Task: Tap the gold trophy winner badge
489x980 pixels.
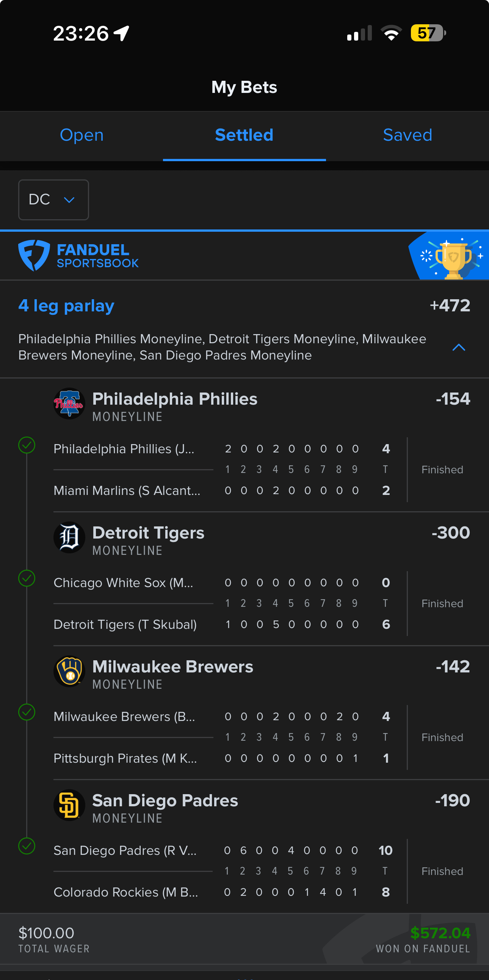Action: coord(453,257)
